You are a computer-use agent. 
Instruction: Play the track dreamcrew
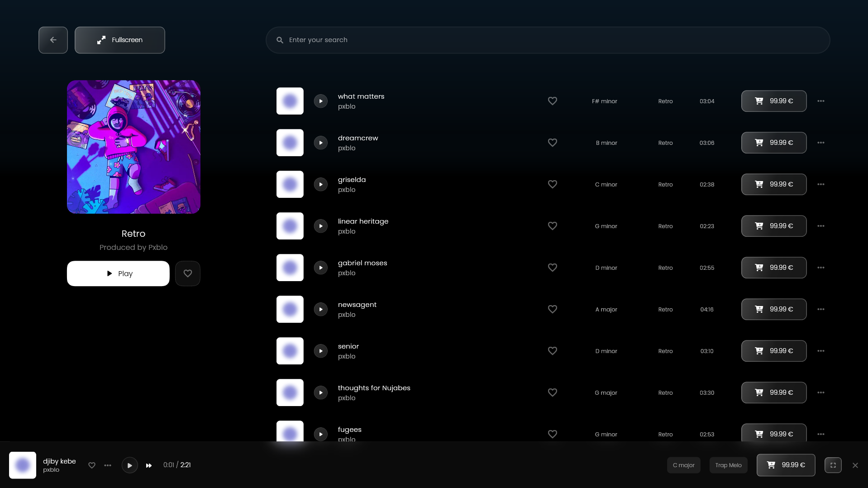click(x=321, y=143)
